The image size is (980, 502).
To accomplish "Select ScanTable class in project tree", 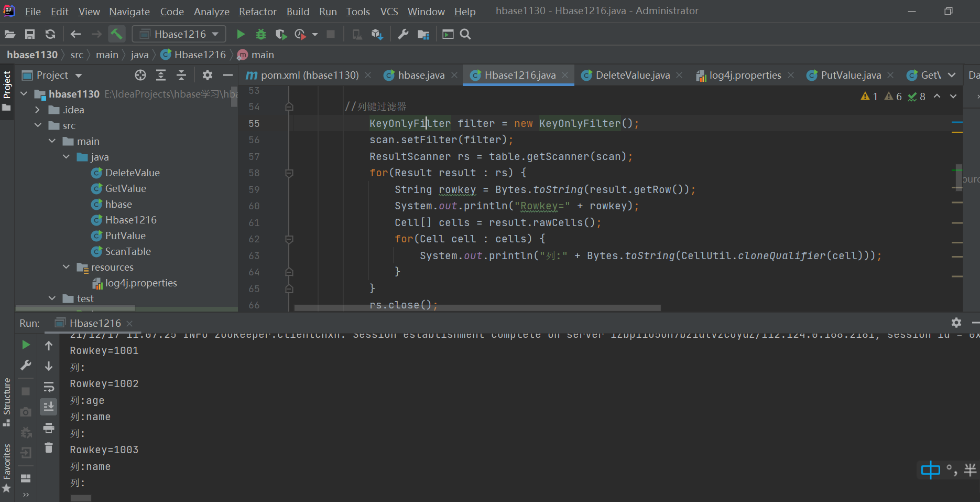I will point(128,251).
